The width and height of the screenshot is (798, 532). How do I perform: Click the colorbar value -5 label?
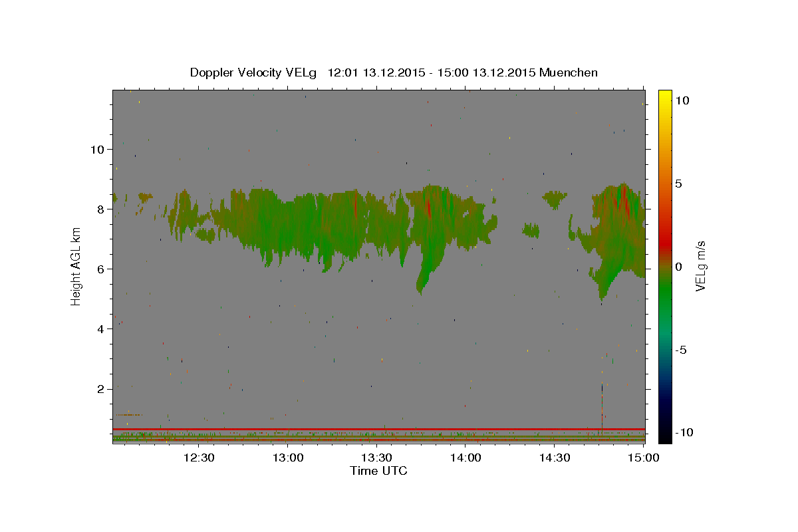(681, 350)
